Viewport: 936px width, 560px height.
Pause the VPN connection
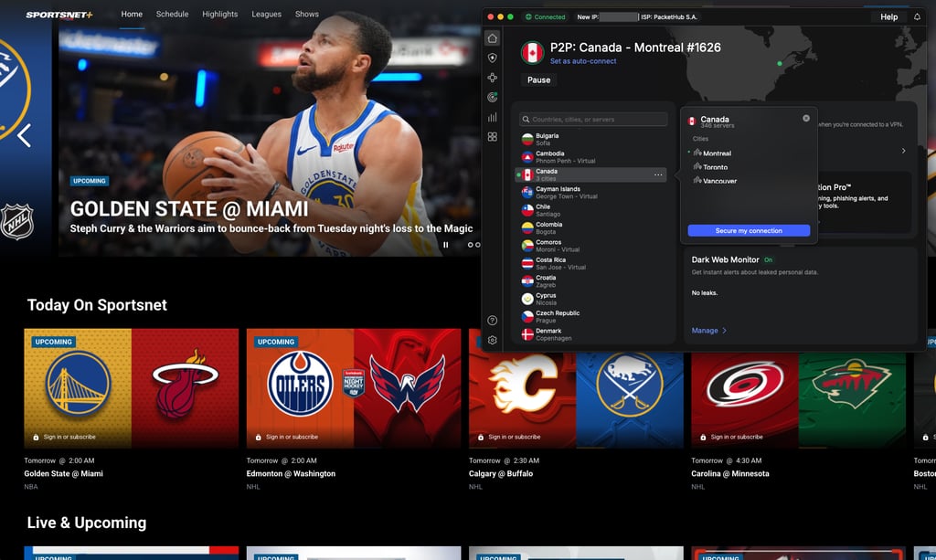click(x=538, y=79)
